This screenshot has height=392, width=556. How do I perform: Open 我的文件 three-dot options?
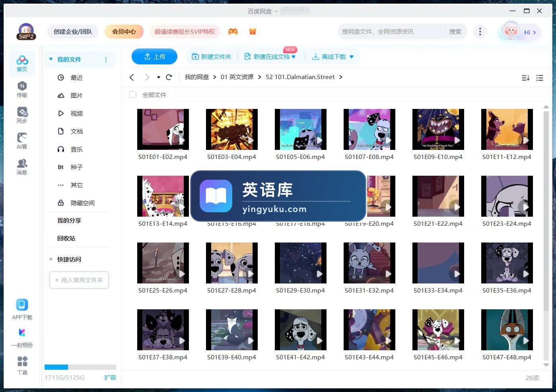pyautogui.click(x=106, y=60)
